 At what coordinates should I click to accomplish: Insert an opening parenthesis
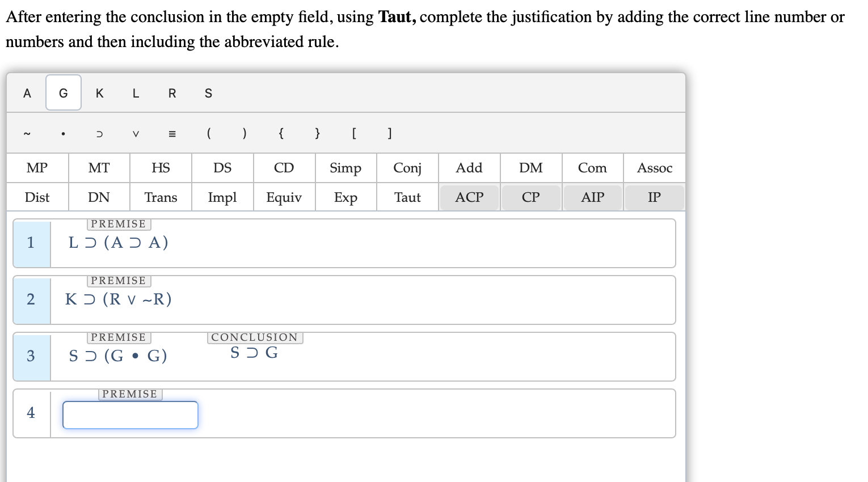(x=208, y=133)
